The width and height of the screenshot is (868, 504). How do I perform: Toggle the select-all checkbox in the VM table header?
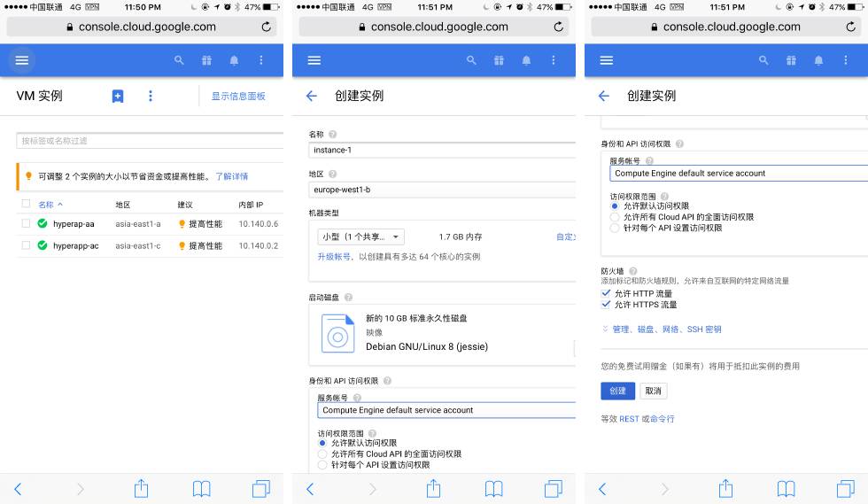click(x=26, y=204)
